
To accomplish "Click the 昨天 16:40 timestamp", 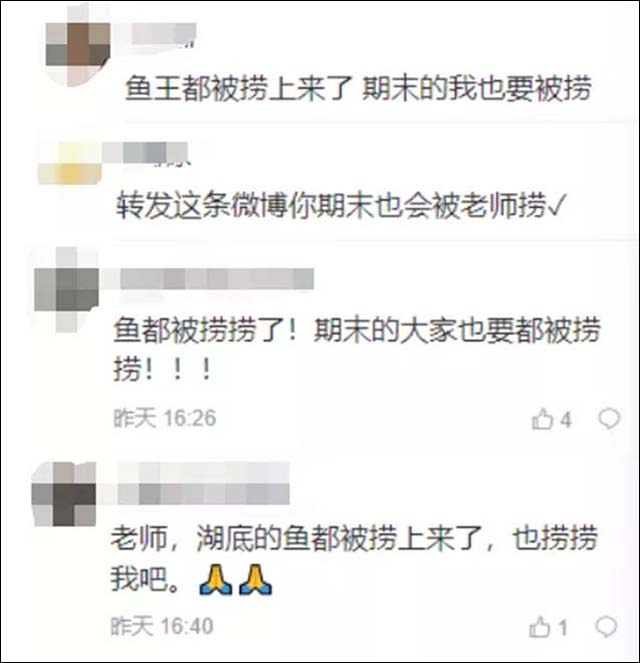I will coord(162,626).
